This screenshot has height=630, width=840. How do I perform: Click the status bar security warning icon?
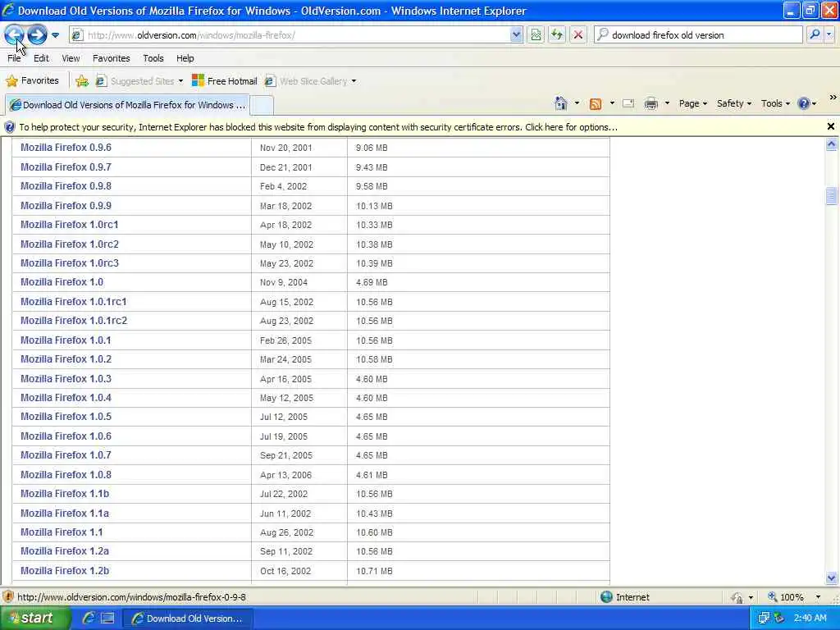click(x=8, y=597)
